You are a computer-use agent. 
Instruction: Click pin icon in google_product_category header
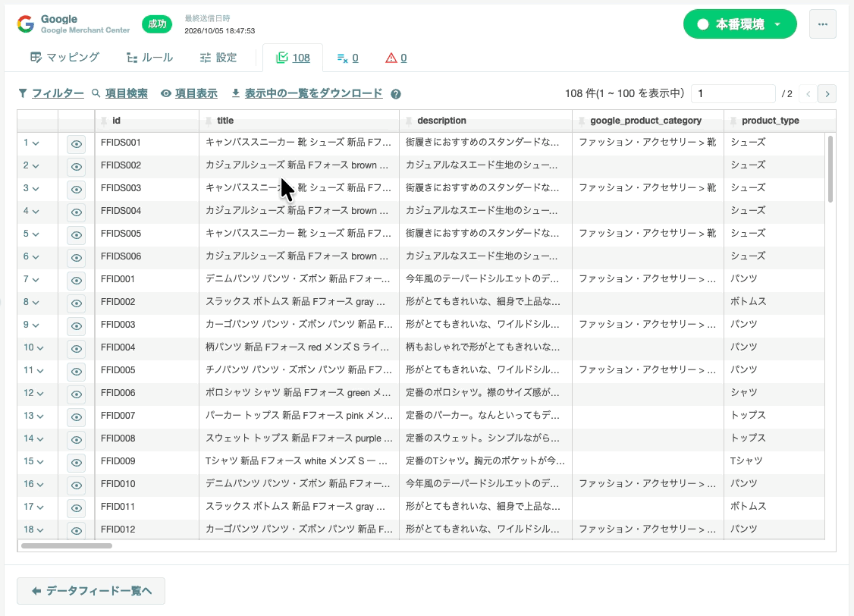pyautogui.click(x=582, y=121)
